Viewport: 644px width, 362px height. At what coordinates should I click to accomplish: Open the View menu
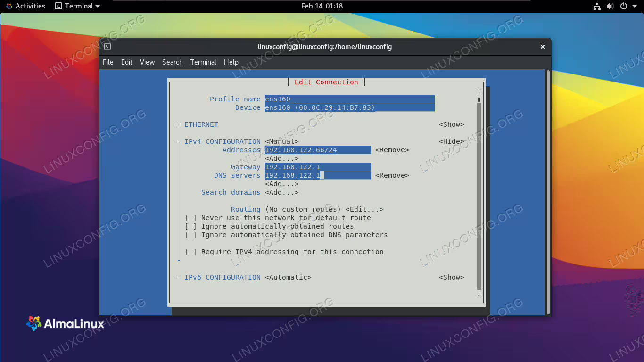click(x=147, y=62)
